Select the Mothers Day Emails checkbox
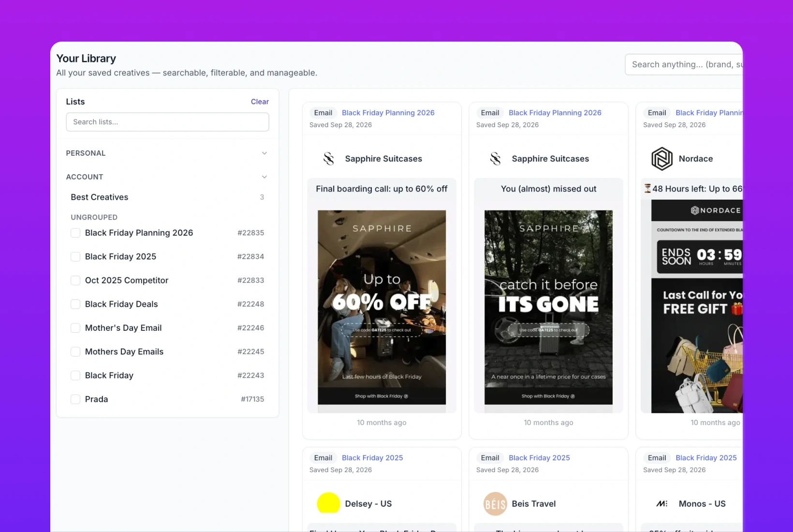Image resolution: width=793 pixels, height=532 pixels. (75, 352)
